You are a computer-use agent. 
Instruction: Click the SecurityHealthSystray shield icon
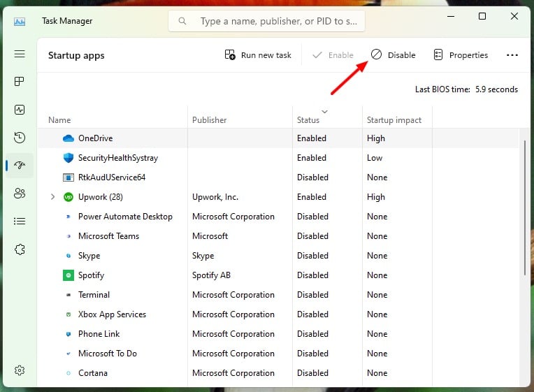tap(68, 158)
